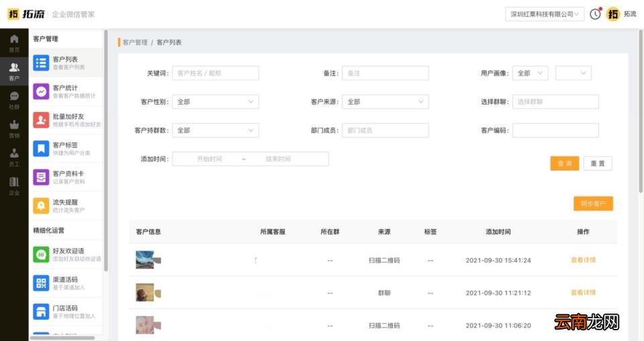Click the customer avatar in the 15:41:24 row

(146, 260)
